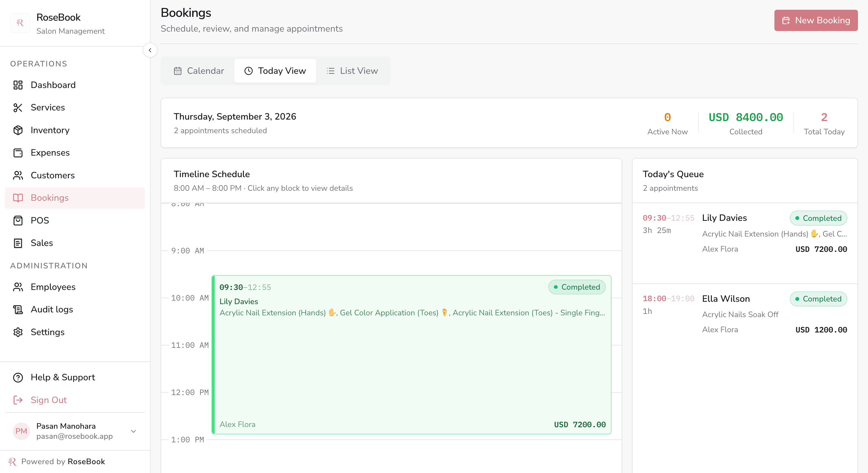Image resolution: width=868 pixels, height=473 pixels.
Task: Open the Lily Davies timeline block
Action: [x=412, y=355]
